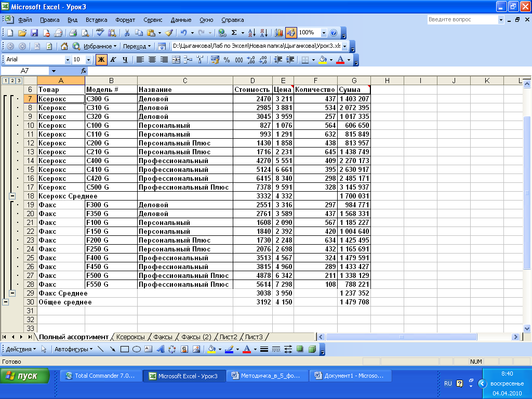Open the Файл menu
Viewport: 532px width, 399px height.
[25, 20]
